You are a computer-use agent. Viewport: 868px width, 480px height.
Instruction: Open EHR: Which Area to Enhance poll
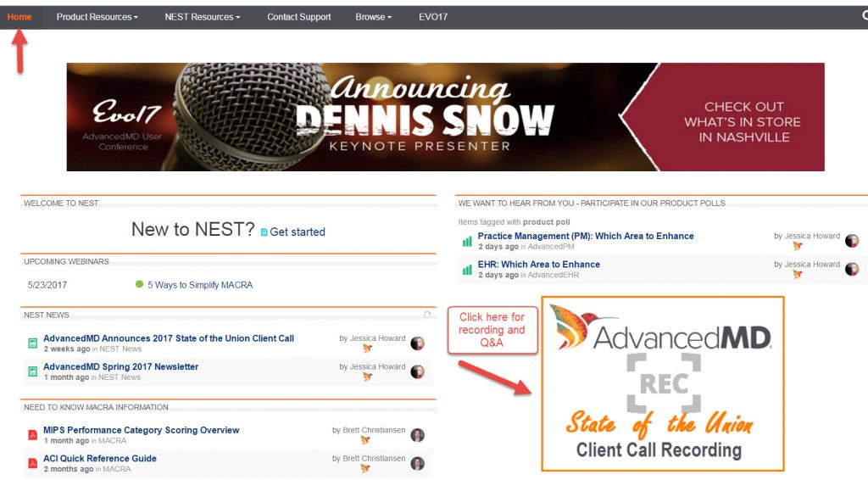coord(538,265)
